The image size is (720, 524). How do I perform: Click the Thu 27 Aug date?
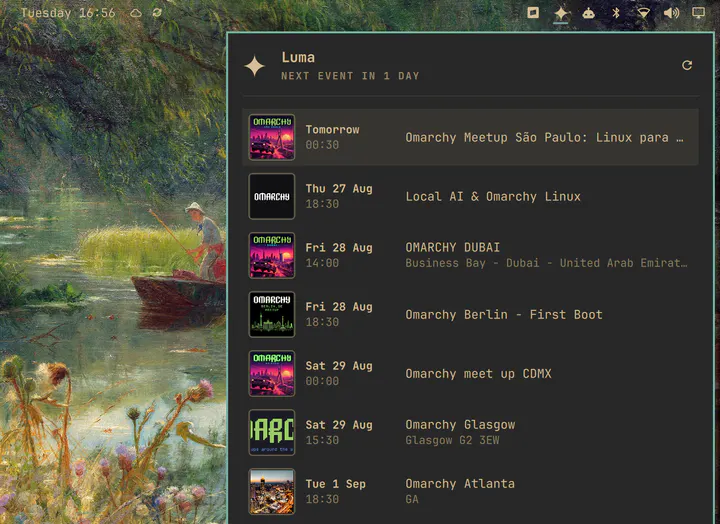339,189
